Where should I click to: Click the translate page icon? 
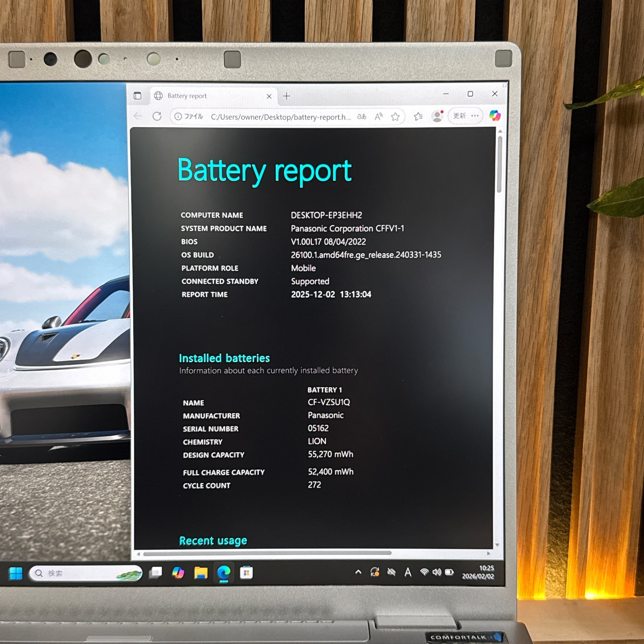(362, 116)
